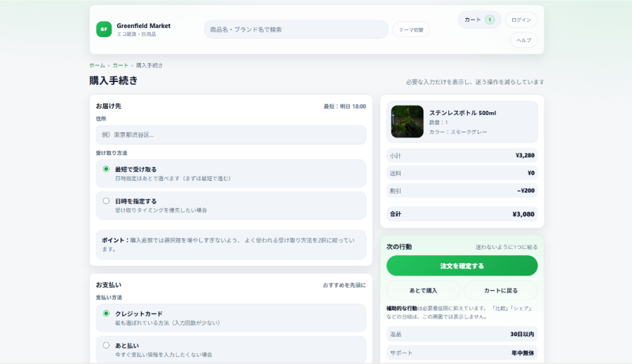The width and height of the screenshot is (632, 364).
Task: Click the あとで購入 button
Action: 423,290
